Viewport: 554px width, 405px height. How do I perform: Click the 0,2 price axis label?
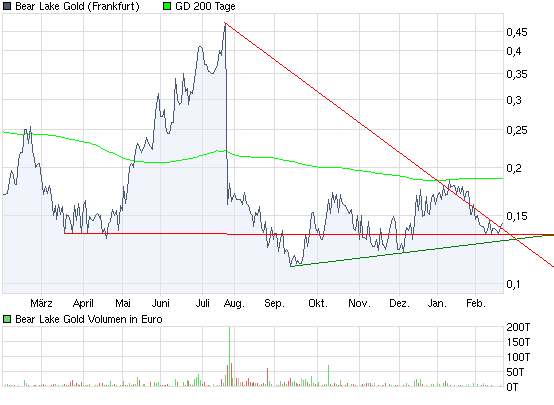(x=514, y=168)
